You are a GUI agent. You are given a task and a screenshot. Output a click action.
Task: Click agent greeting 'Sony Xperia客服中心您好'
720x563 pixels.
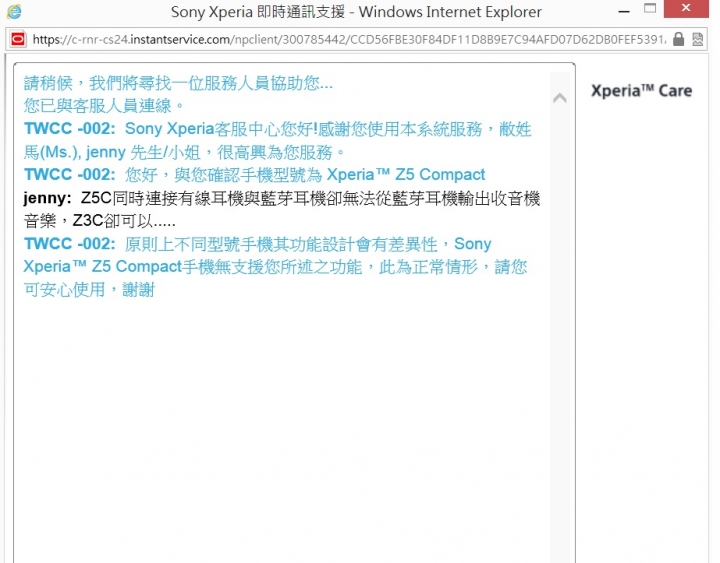(277, 140)
